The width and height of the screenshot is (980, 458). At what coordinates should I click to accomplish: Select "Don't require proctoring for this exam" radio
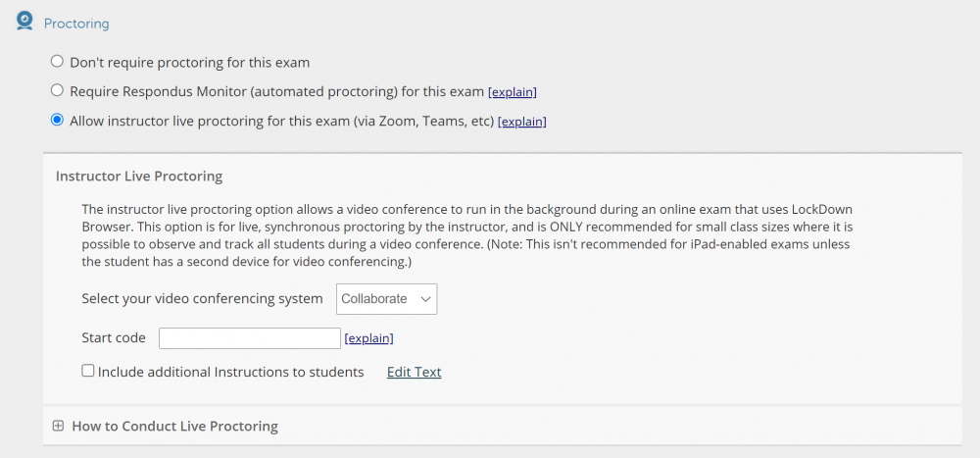coord(57,62)
